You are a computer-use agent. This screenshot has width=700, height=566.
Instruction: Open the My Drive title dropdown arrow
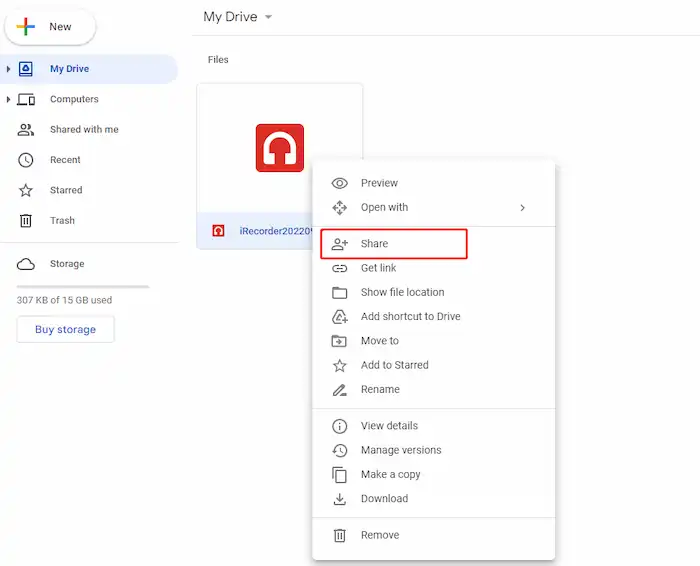pos(268,17)
